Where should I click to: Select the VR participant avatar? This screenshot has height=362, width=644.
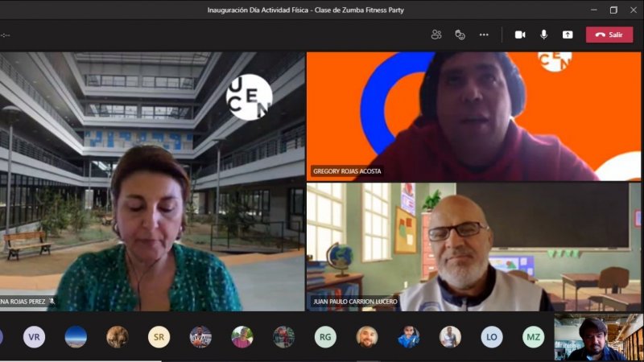34,336
